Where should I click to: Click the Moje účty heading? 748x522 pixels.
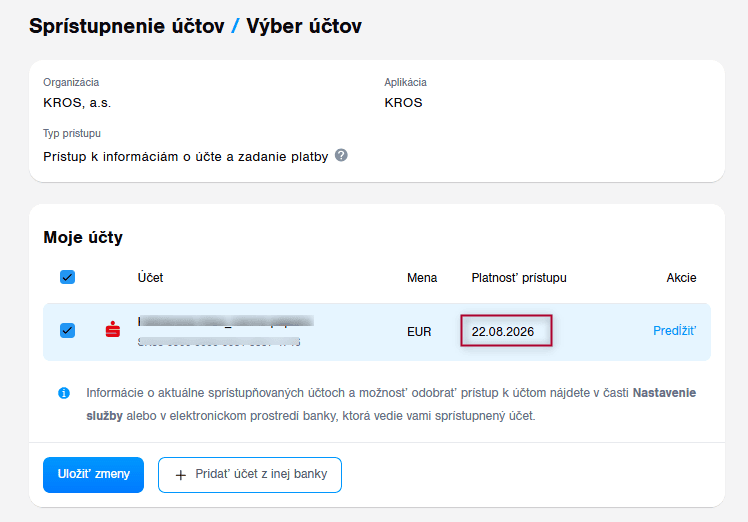83,237
